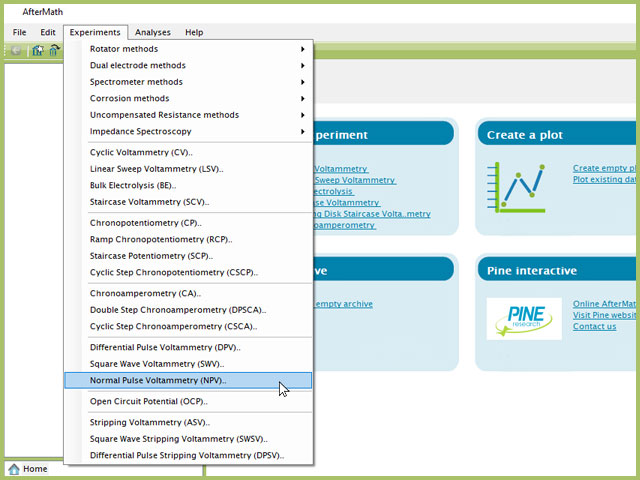Screen dimensions: 640x480
Task: Open the Corrosion methods submenu
Action: tap(195, 99)
